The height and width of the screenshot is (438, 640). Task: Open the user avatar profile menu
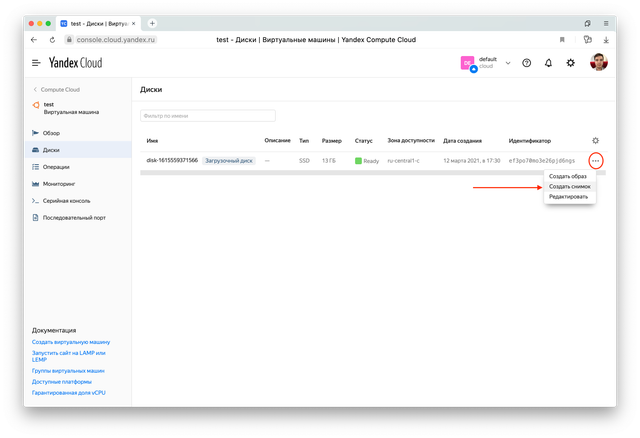click(598, 63)
